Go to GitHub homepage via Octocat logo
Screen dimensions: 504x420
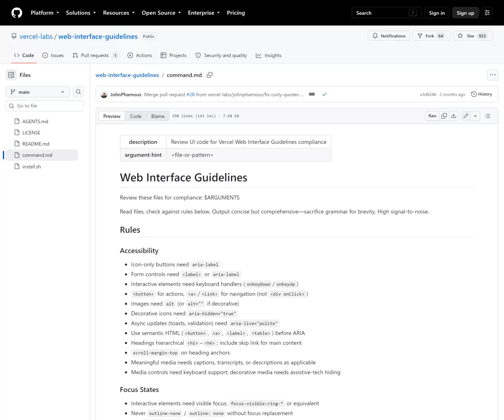tap(17, 13)
